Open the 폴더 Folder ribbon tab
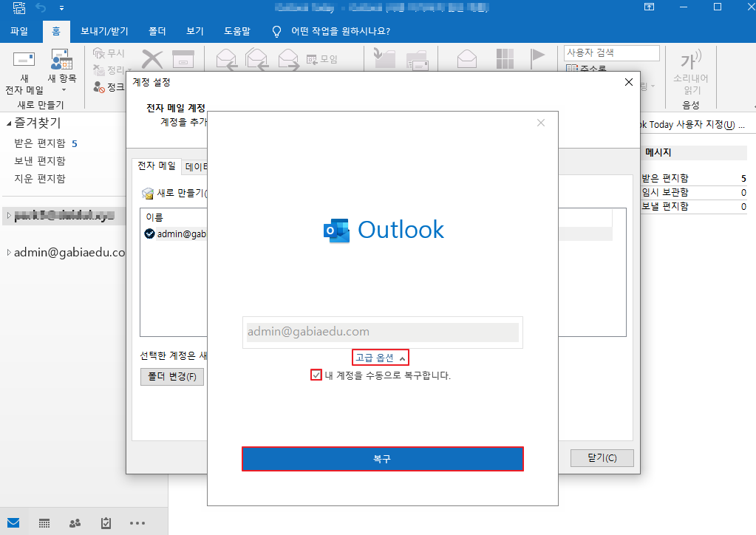The width and height of the screenshot is (756, 535). (x=157, y=31)
